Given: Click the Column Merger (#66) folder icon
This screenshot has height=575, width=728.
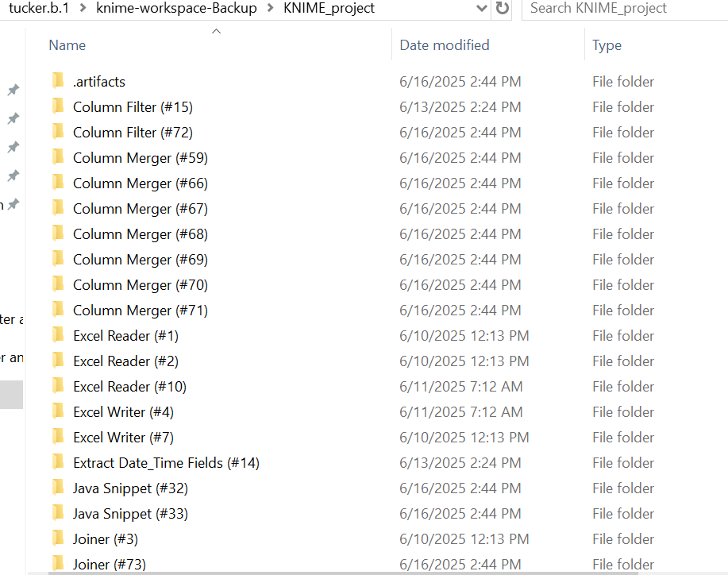Looking at the screenshot, I should (x=58, y=183).
